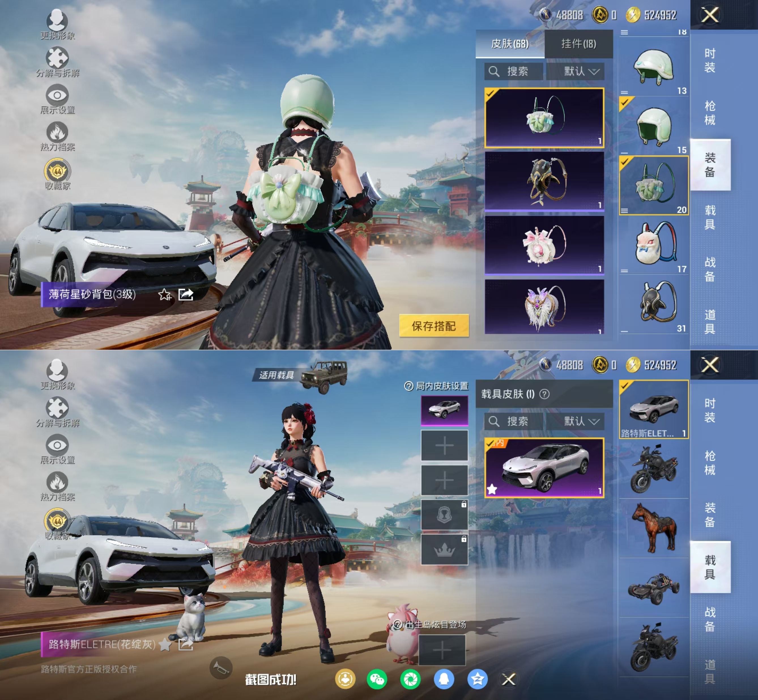This screenshot has width=758, height=700.
Task: Toggle favorite star beside 路特斯ELETRE(花绽灰)
Action: (x=165, y=644)
